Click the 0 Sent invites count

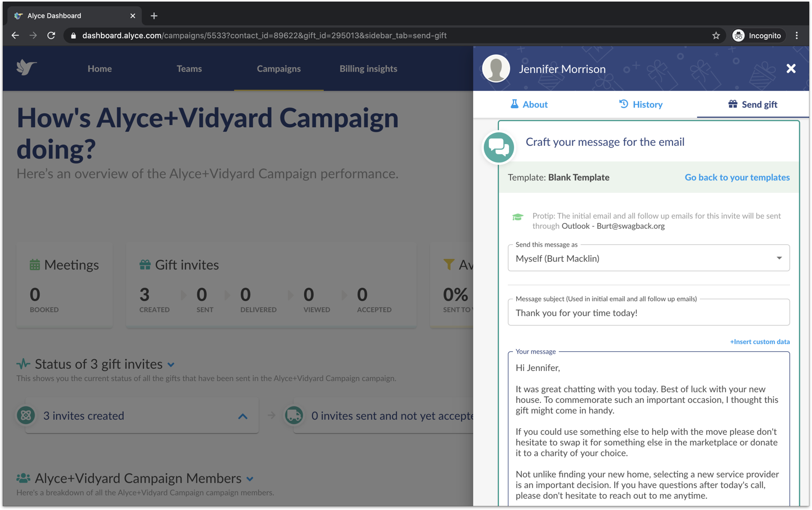coord(202,294)
